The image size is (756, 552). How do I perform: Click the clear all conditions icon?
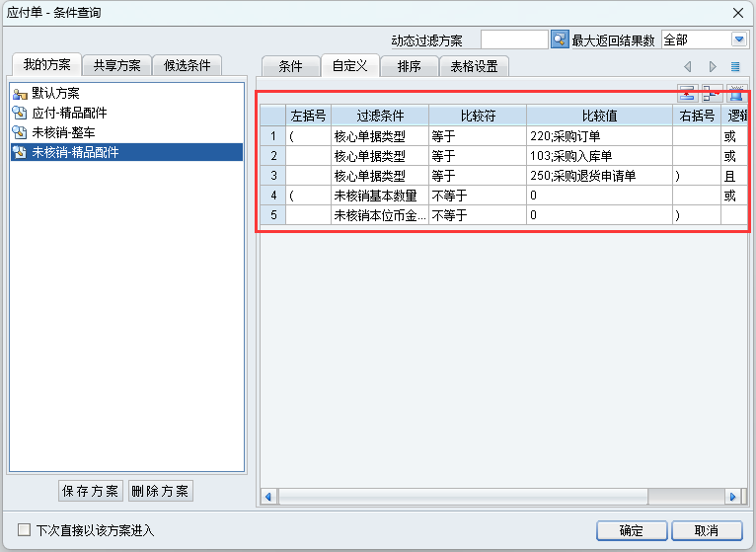click(735, 94)
